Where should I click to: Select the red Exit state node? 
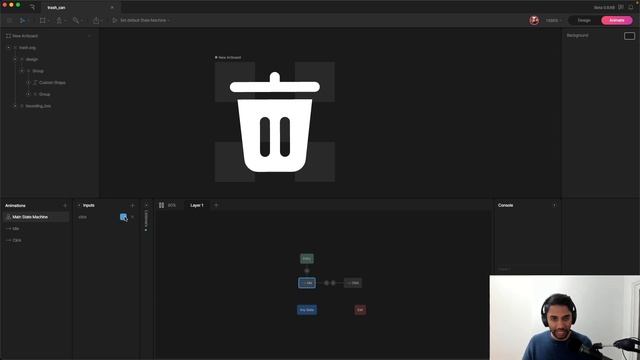click(360, 310)
